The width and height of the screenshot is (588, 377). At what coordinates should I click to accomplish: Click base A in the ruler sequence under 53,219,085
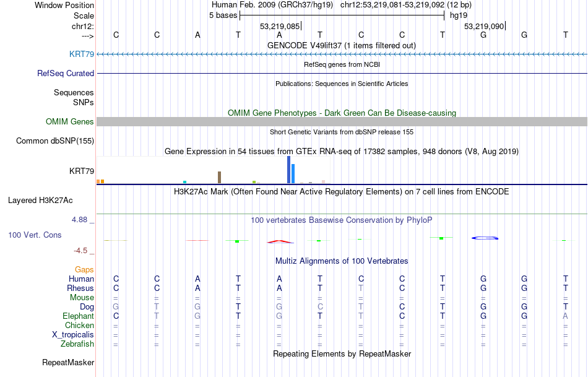click(x=279, y=35)
